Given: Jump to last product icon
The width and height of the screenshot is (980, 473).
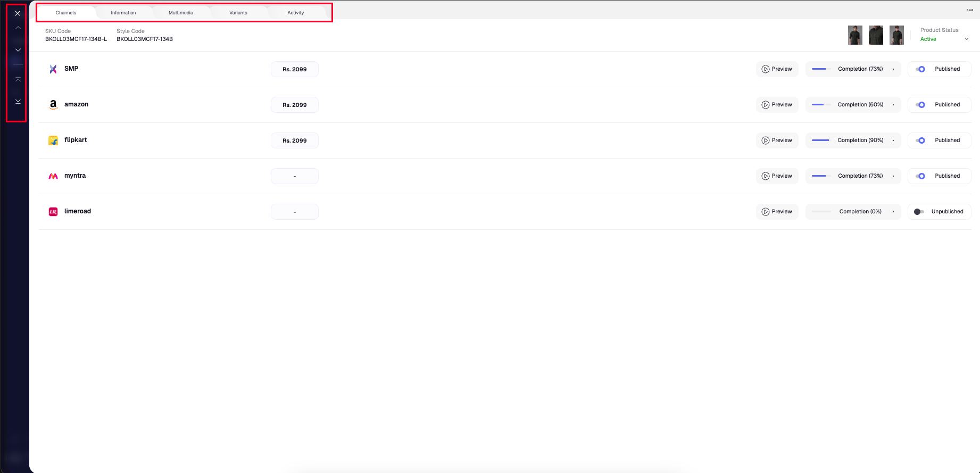Looking at the screenshot, I should pos(18,102).
